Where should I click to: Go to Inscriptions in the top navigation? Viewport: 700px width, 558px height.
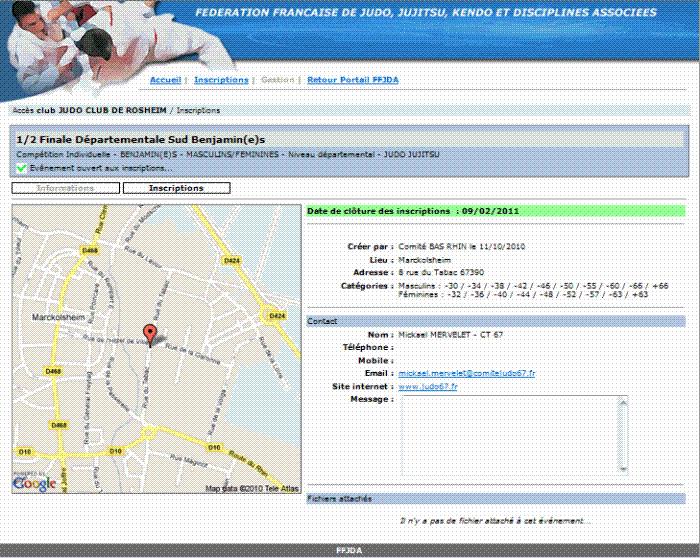[x=221, y=79]
